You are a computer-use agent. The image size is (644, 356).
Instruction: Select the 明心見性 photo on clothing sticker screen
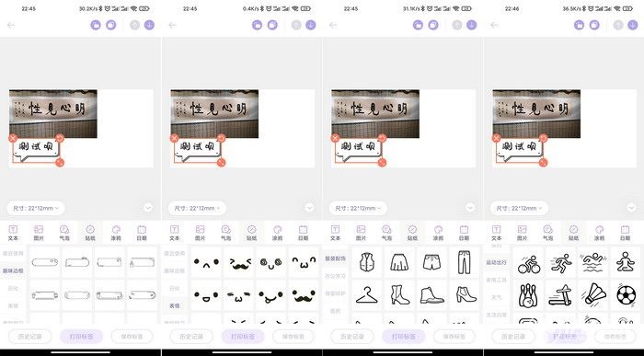point(375,114)
